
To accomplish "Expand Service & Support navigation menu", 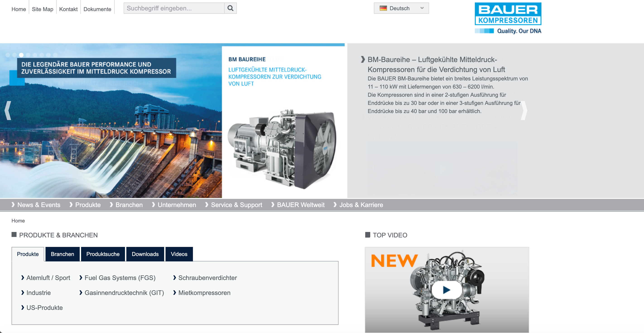I will [x=236, y=205].
